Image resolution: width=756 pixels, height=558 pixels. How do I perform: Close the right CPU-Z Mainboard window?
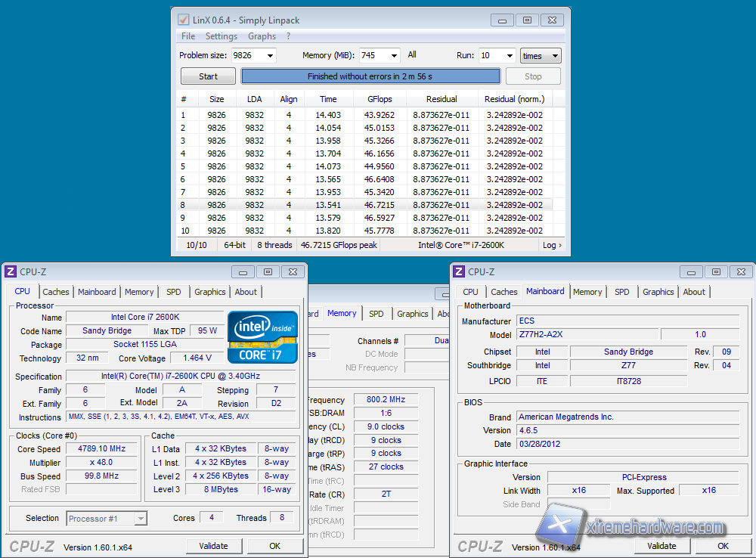tap(741, 271)
